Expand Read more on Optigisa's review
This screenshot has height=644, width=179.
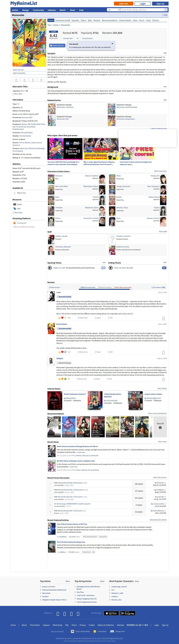[x=82, y=379]
